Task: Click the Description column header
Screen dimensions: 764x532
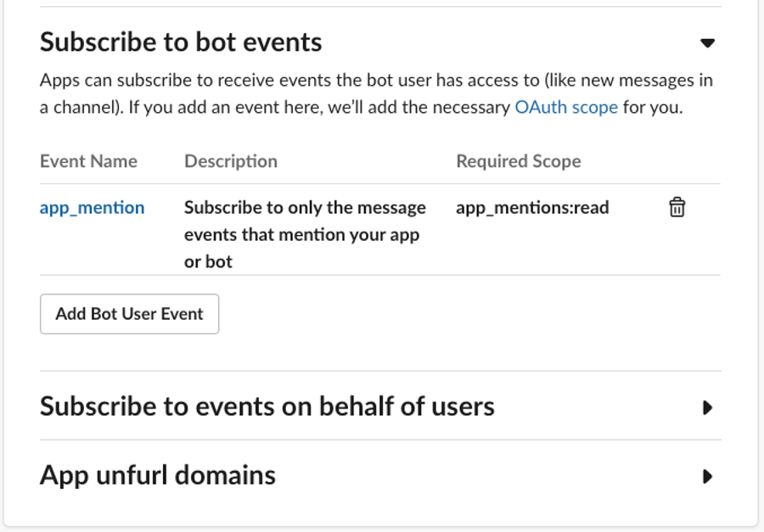Action: (231, 161)
